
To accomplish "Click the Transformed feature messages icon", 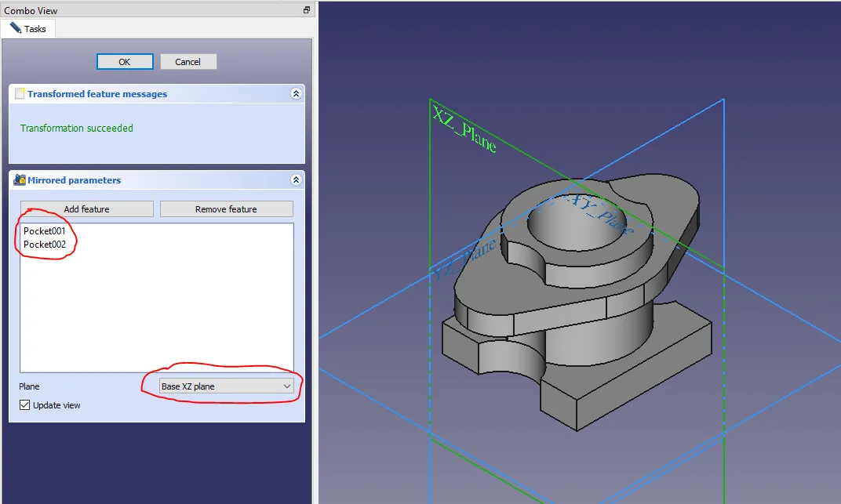I will click(x=20, y=94).
